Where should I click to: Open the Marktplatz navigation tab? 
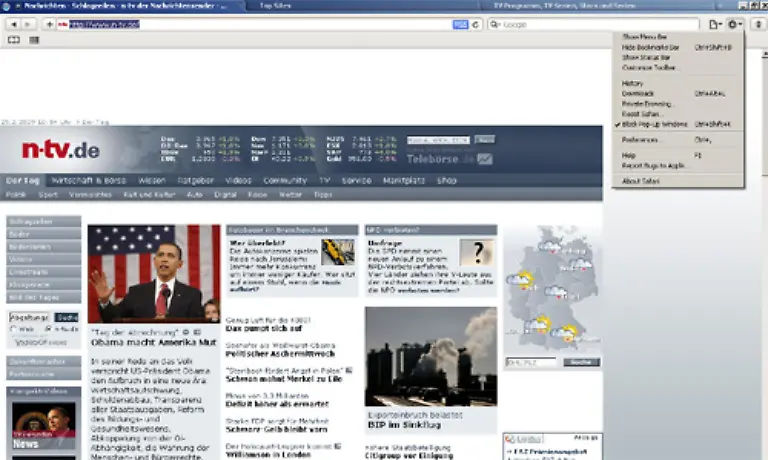click(404, 181)
